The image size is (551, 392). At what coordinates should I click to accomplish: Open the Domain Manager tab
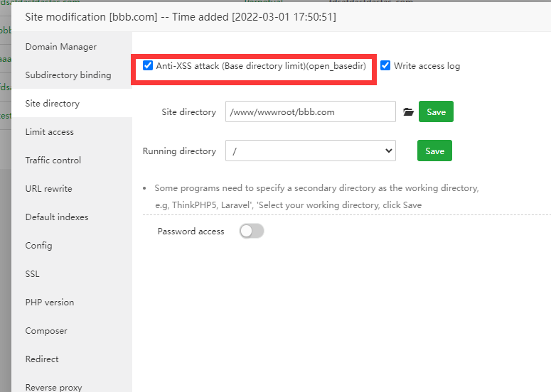click(61, 47)
